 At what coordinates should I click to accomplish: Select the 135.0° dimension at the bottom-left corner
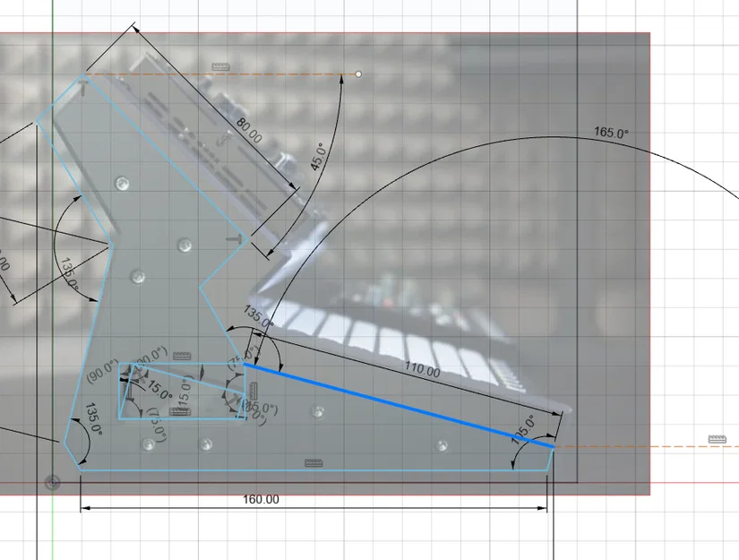tap(93, 418)
